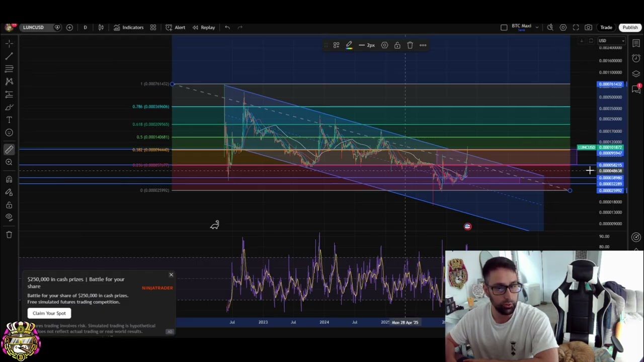The image size is (644, 362).
Task: Click the Fibonacci 0 level endpoint handle
Action: [570, 190]
